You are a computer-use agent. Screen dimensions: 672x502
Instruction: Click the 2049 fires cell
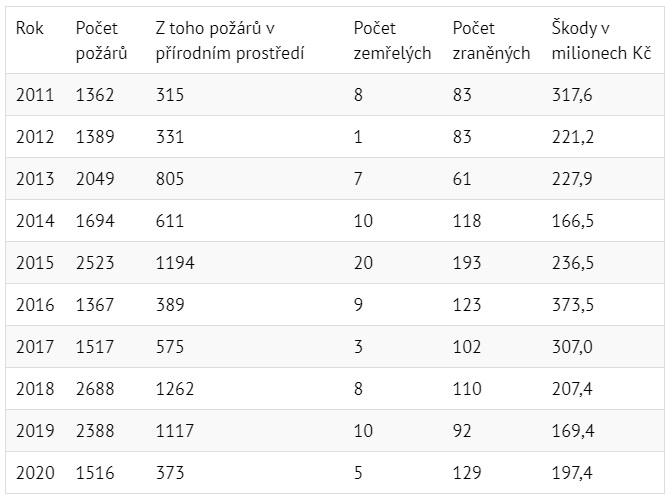click(x=95, y=178)
